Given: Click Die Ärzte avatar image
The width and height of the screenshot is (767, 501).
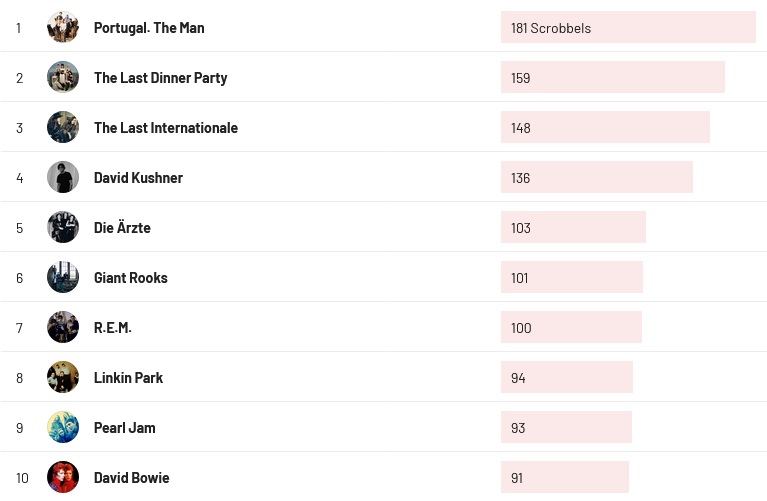Looking at the screenshot, I should click(x=63, y=227).
